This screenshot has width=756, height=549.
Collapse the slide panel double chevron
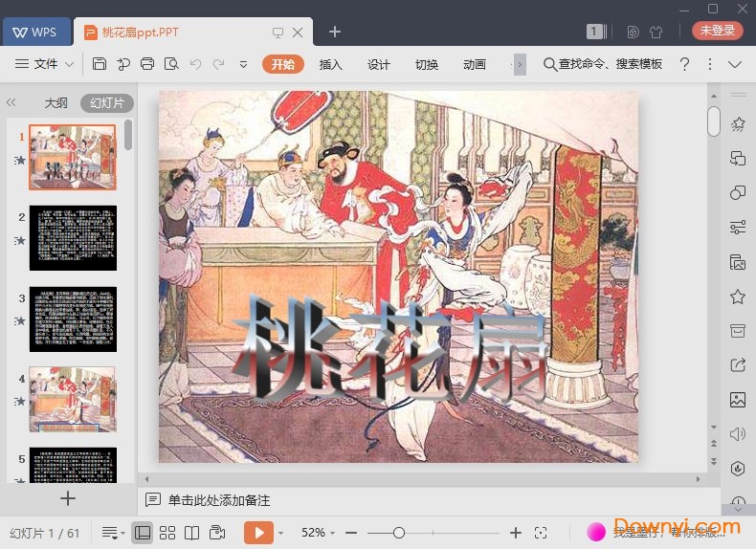(11, 102)
